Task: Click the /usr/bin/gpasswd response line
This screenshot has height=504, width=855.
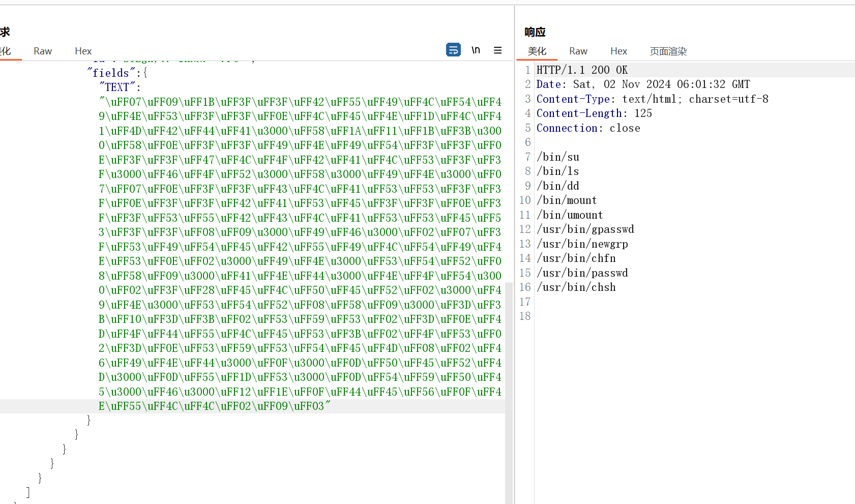Action: [585, 229]
